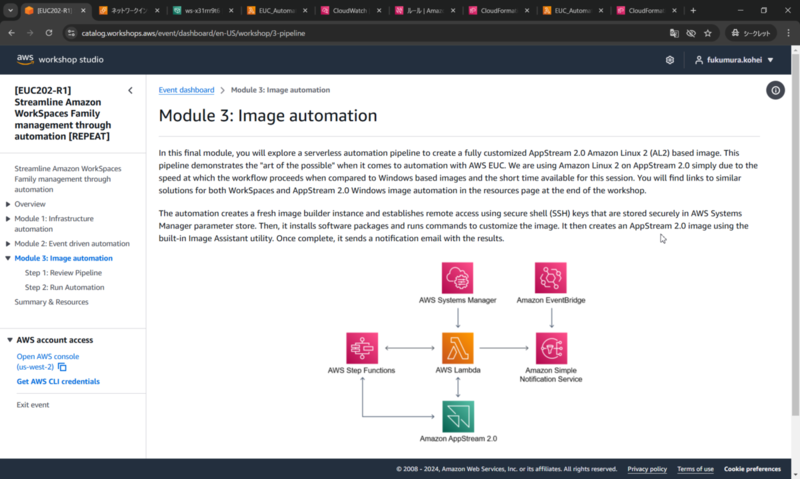Click the Amazon AppStream 2.0 diagram icon
This screenshot has width=800, height=479.
[x=458, y=417]
